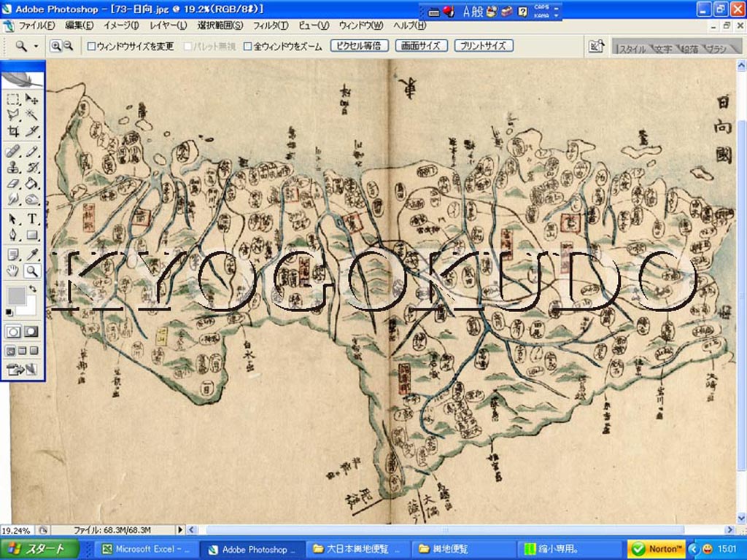Reset default foreground and background colors
747x560 pixels.
pyautogui.click(x=9, y=312)
